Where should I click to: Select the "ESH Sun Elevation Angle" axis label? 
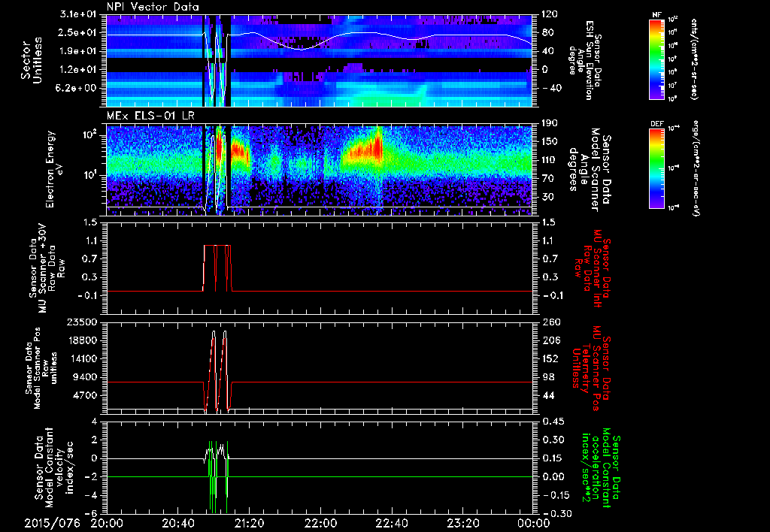585,60
